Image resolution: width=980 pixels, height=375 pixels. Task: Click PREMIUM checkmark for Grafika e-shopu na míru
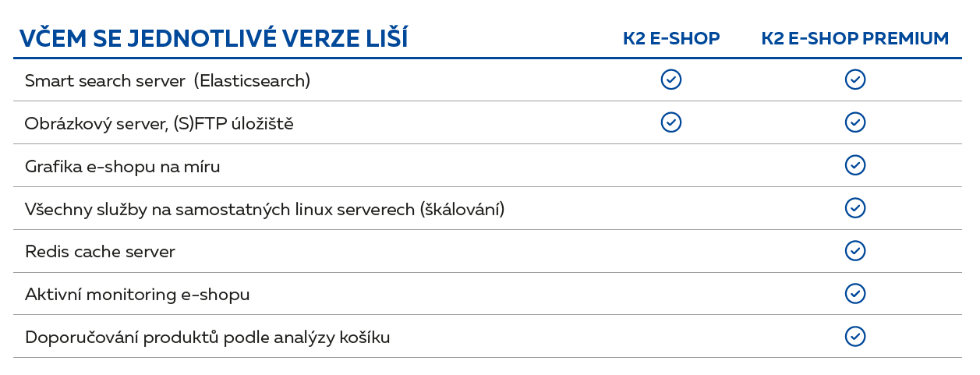[855, 165]
